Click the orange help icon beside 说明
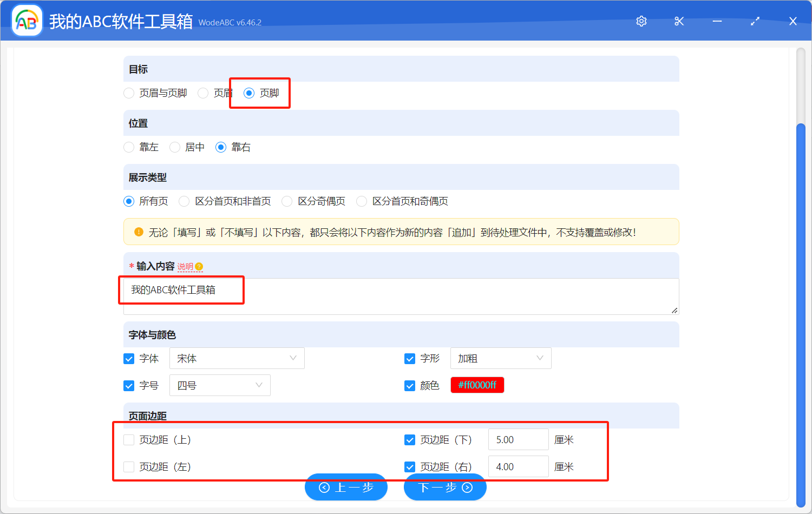This screenshot has width=812, height=514. [x=200, y=266]
